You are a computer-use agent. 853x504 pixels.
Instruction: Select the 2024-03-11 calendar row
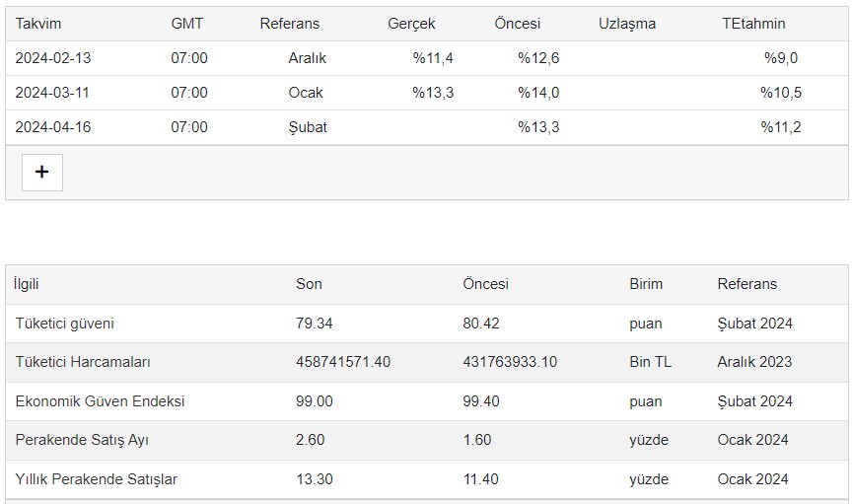[427, 93]
